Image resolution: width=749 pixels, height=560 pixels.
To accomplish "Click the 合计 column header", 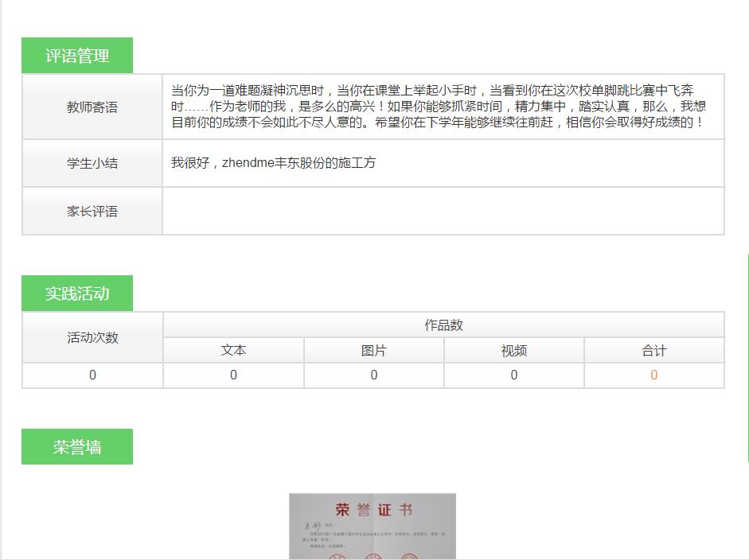I will [x=653, y=350].
